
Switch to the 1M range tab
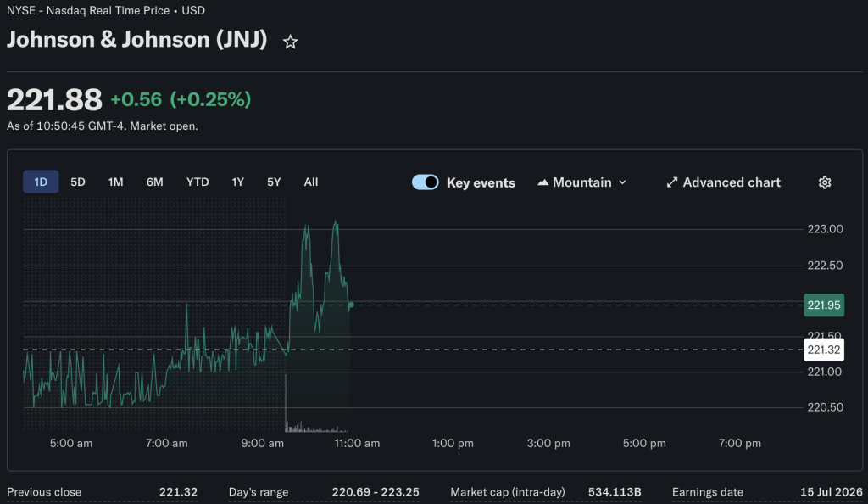[x=115, y=182]
